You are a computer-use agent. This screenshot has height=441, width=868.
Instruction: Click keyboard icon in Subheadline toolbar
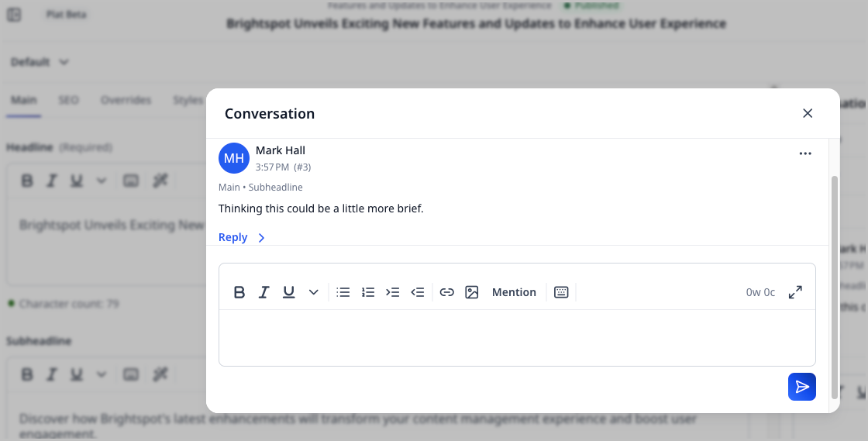[131, 374]
